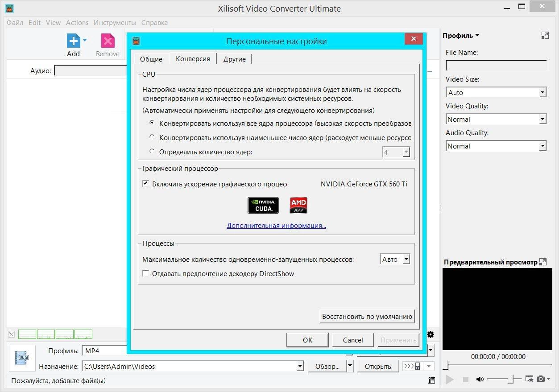This screenshot has width=559, height=392.
Task: Click the AMD APP logo
Action: [298, 205]
